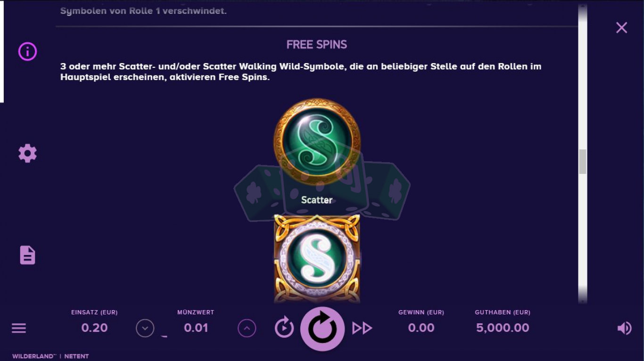This screenshot has height=361, width=644.
Task: Start autoplay with circular play icon
Action: pyautogui.click(x=284, y=328)
